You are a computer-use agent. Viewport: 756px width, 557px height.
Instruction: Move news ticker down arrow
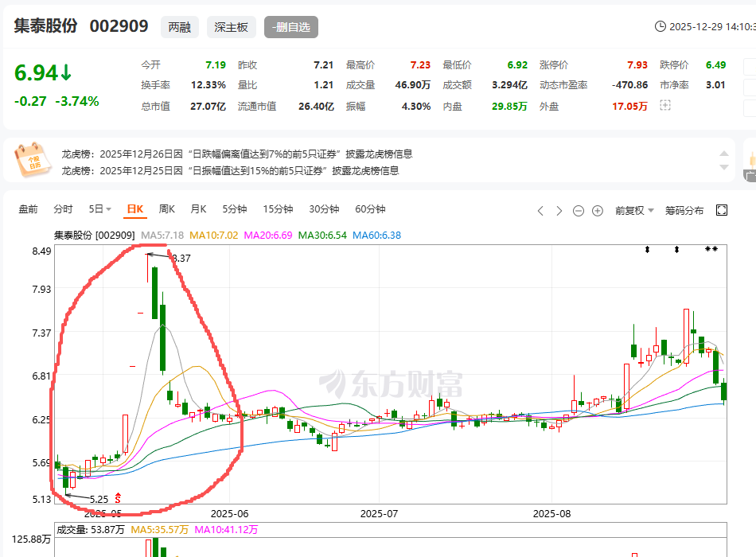point(723,167)
